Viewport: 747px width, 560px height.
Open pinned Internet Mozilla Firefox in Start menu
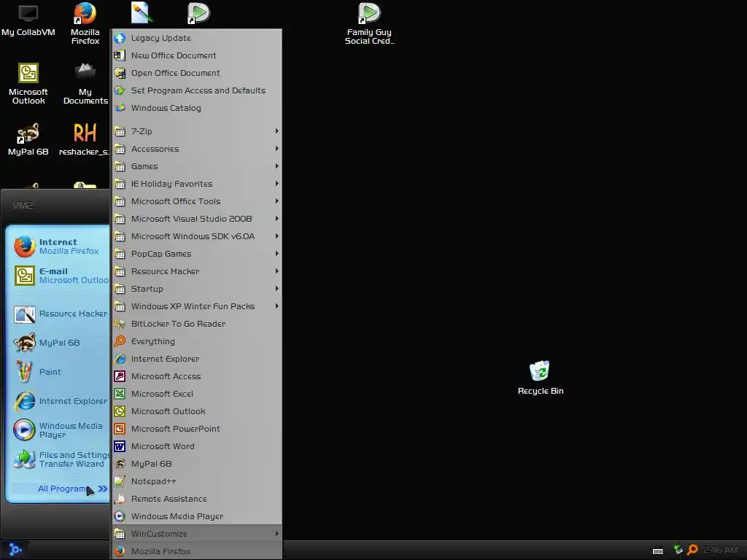pos(61,246)
